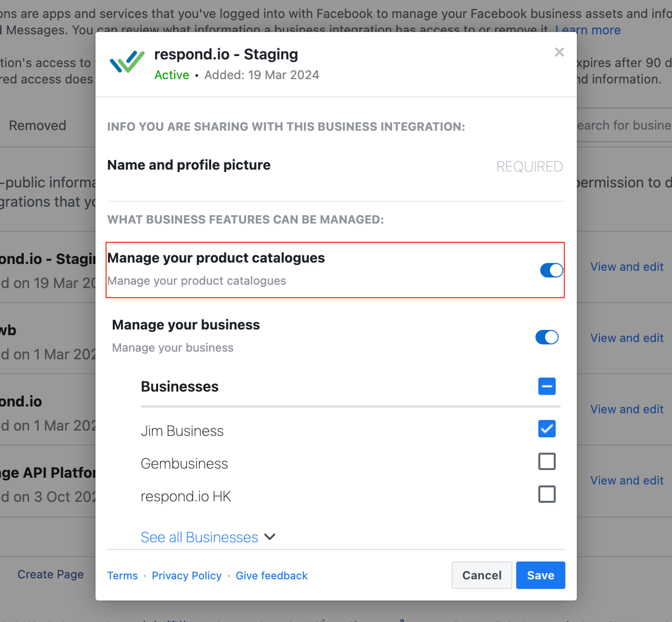Click the respond.io double-checkmark logo
Viewport: 672px width, 622px height.
127,61
